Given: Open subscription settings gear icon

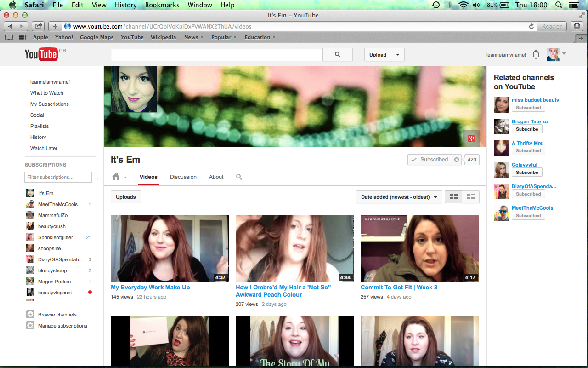Looking at the screenshot, I should (457, 160).
